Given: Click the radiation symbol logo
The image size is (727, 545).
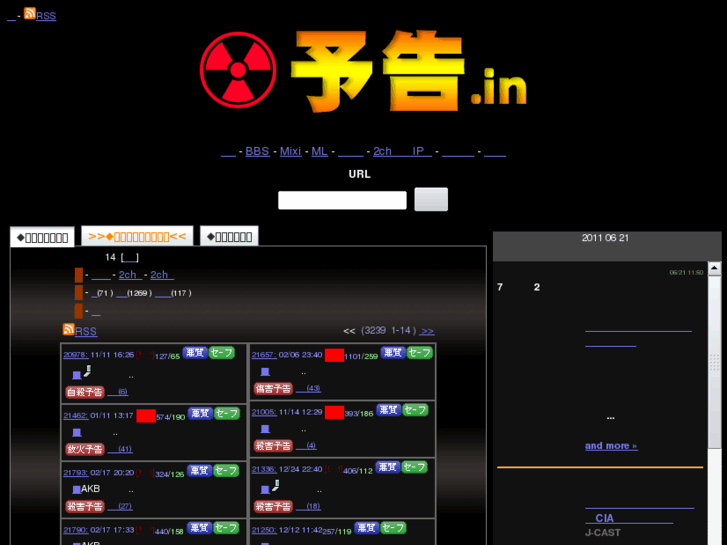Looking at the screenshot, I should coord(238,70).
